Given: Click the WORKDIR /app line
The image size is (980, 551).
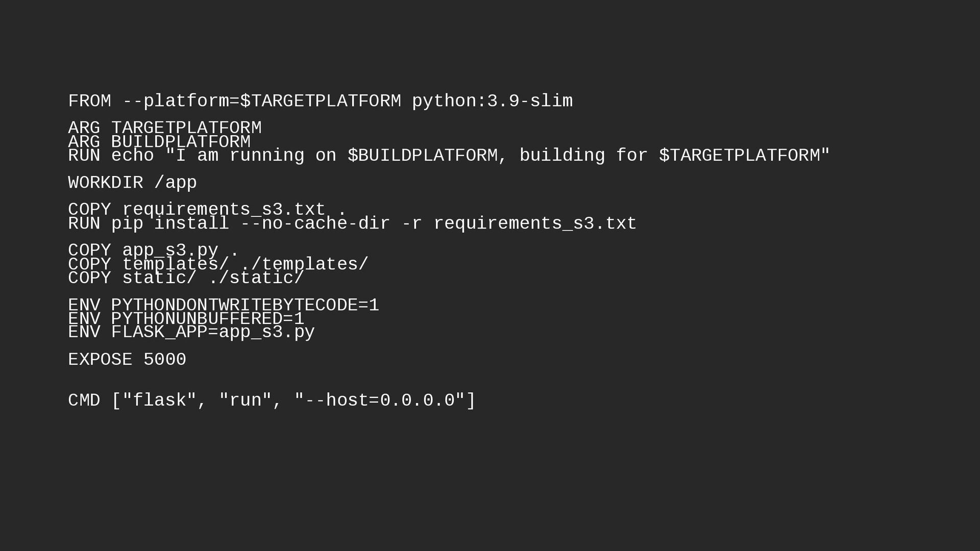Looking at the screenshot, I should pos(132,183).
